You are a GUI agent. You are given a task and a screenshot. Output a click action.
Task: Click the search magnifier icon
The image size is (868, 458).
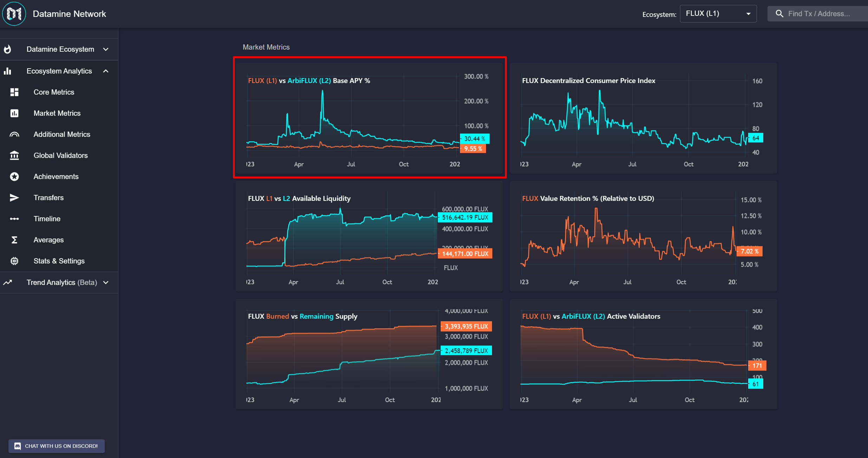point(779,14)
